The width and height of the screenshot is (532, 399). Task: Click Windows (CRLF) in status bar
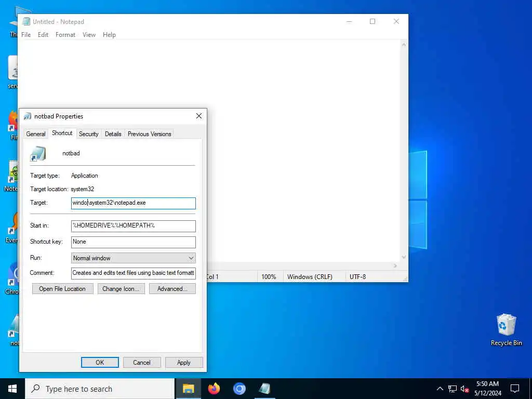coord(310,277)
